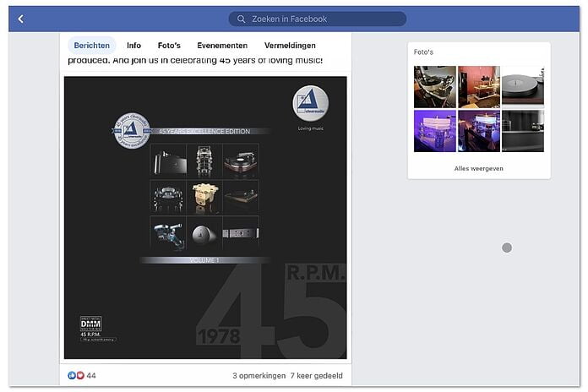Click the magnifier icon in search bar
Viewport: 588px width, 392px height.
coord(241,19)
